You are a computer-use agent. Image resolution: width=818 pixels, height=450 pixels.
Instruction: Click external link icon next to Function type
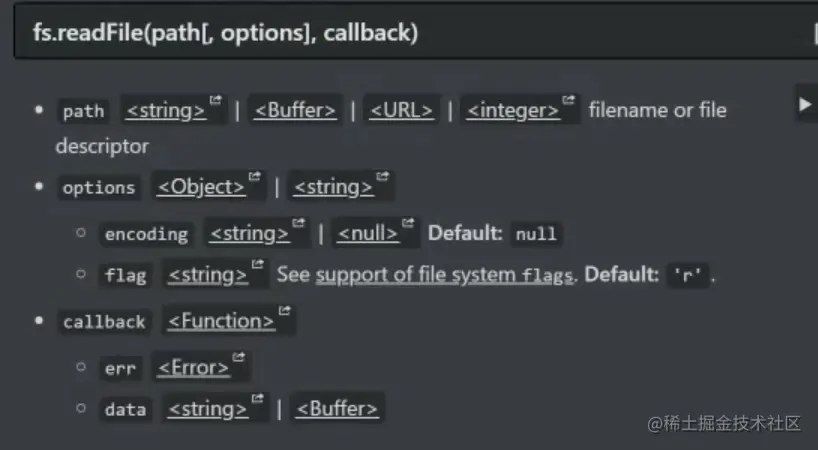[284, 310]
